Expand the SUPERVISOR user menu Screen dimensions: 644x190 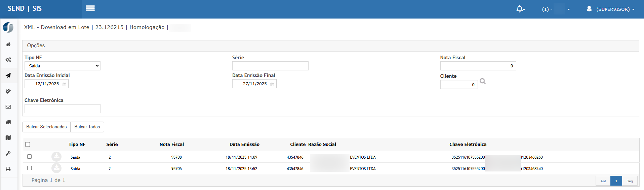pos(611,9)
